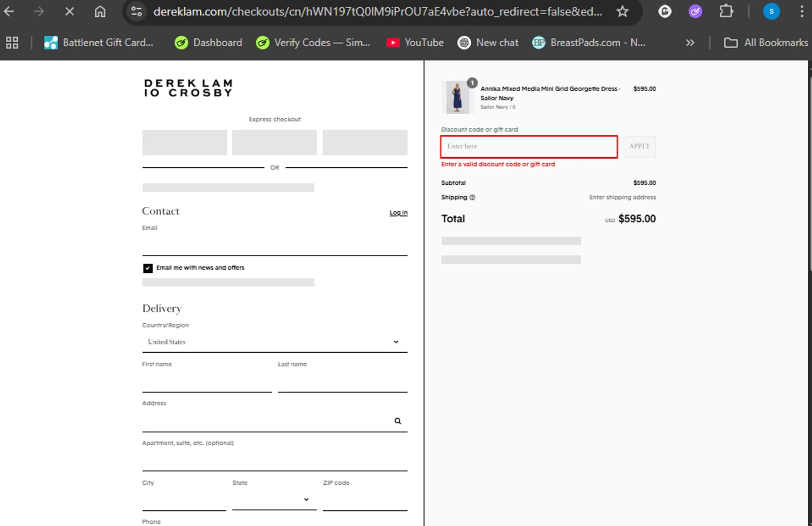Focus the Email input field

[x=274, y=244]
